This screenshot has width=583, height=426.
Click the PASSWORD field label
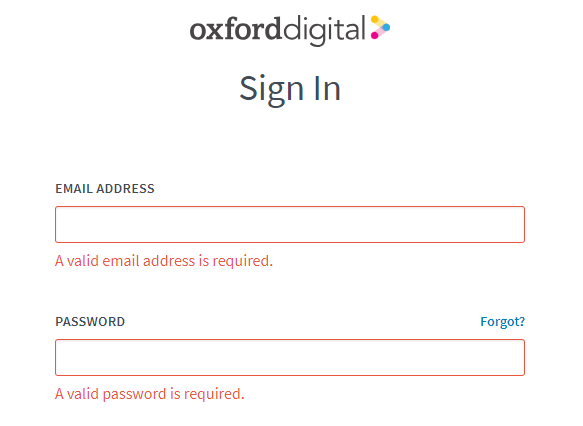coord(90,322)
